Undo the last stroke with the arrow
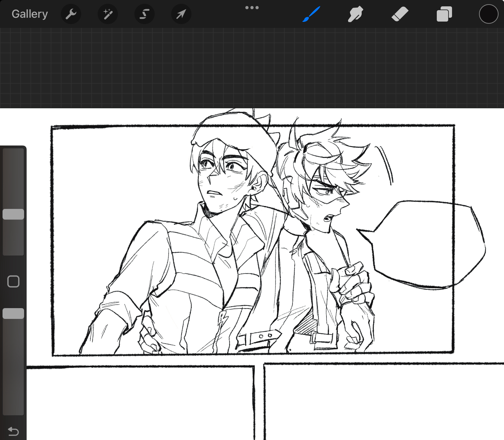The width and height of the screenshot is (504, 440). [x=13, y=431]
